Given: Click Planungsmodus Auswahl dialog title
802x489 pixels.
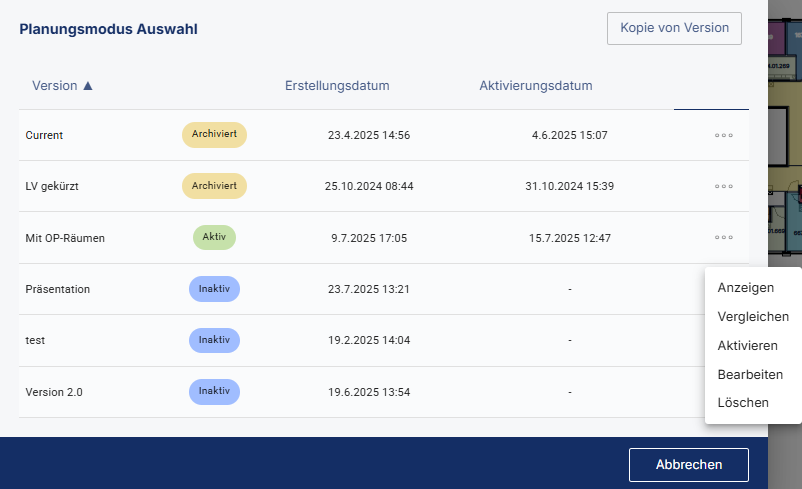Looking at the screenshot, I should click(108, 29).
